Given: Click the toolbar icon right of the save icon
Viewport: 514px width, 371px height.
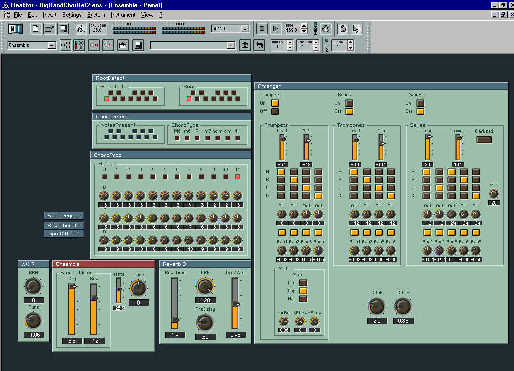Looking at the screenshot, I should [x=81, y=29].
